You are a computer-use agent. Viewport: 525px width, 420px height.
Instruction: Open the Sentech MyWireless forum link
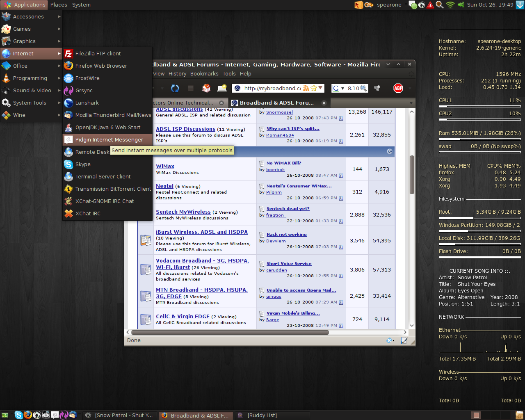[183, 212]
